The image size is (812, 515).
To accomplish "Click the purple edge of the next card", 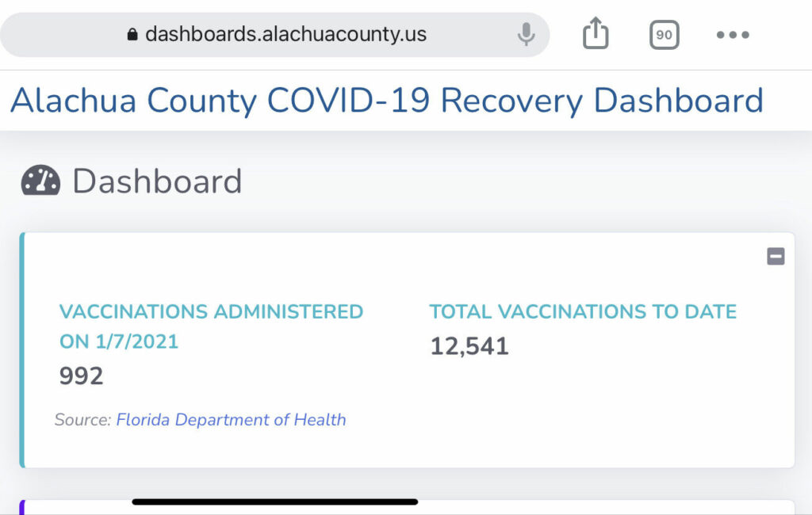I will click(x=22, y=507).
